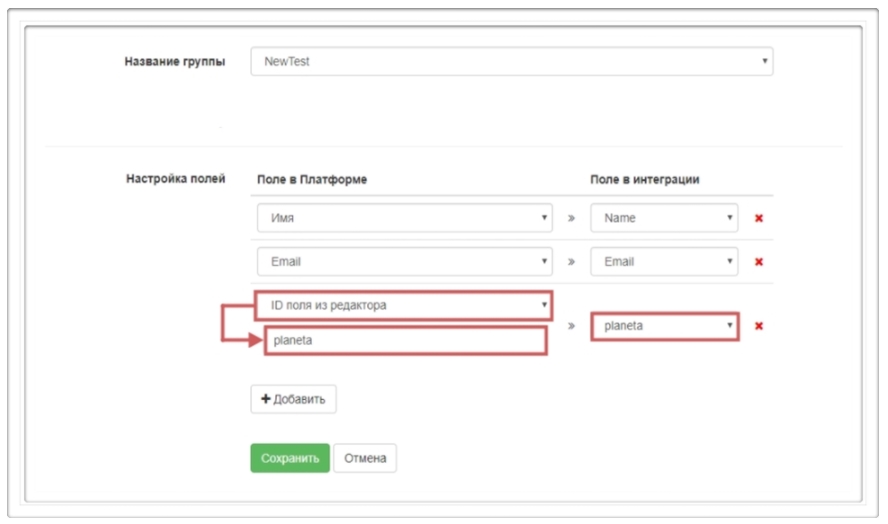Click the Поле в Платформе column header
Screen dimensions: 888x524
pyautogui.click(x=312, y=179)
